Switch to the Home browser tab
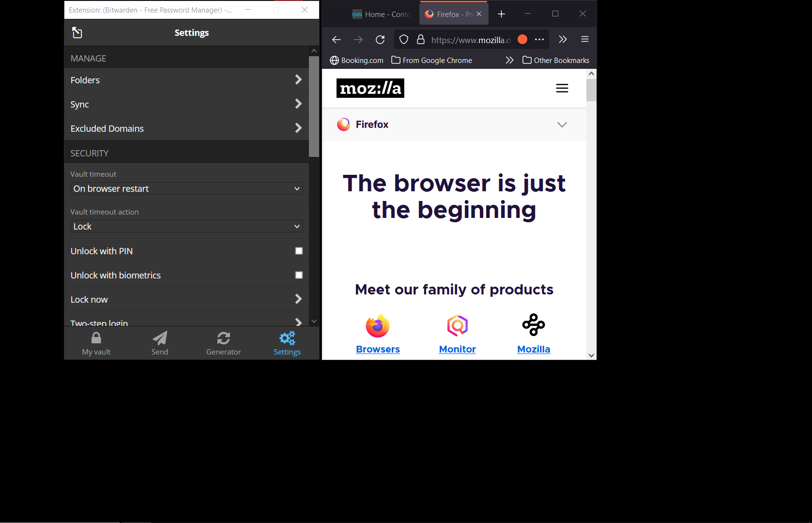The height and width of the screenshot is (523, 812). (x=382, y=15)
